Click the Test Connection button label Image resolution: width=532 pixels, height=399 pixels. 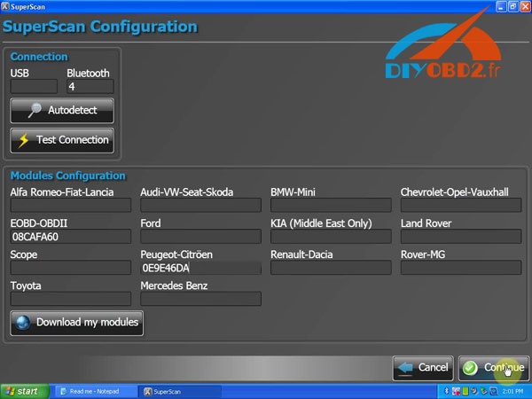pyautogui.click(x=73, y=140)
